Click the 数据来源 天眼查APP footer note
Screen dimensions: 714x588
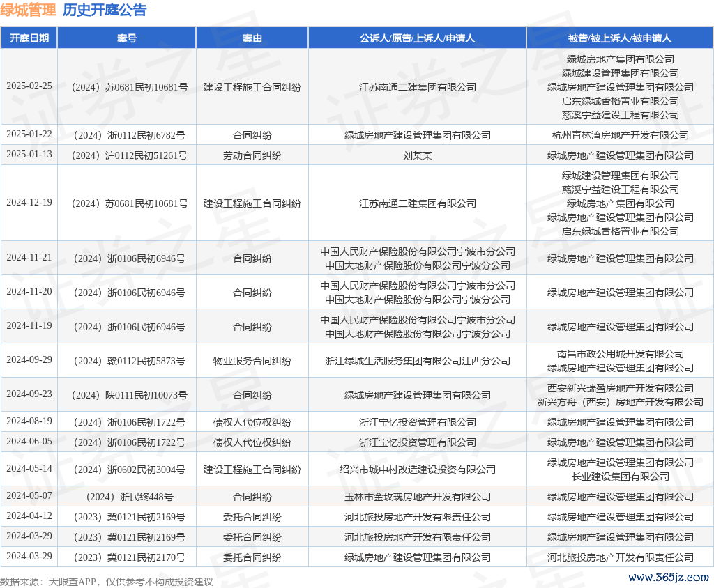tap(107, 582)
